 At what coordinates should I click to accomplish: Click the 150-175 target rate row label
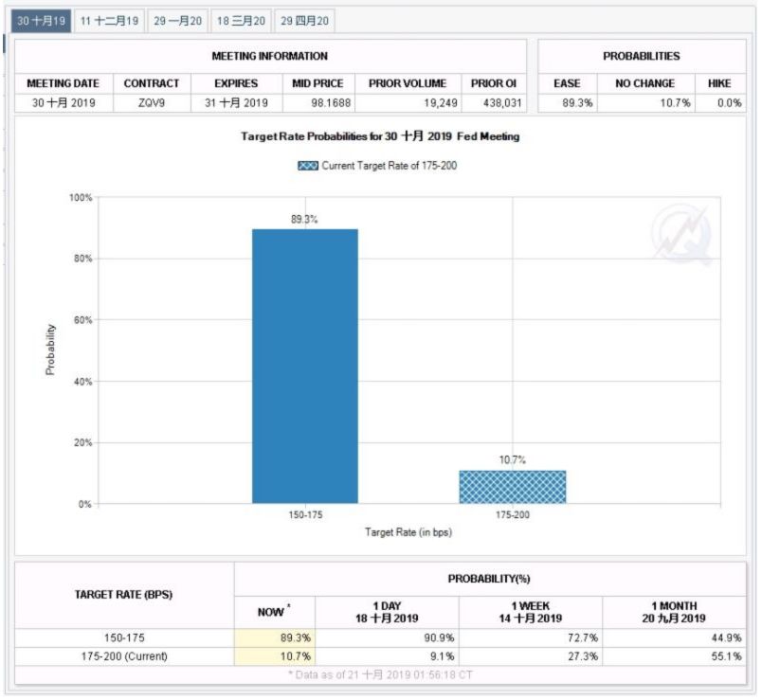[124, 638]
